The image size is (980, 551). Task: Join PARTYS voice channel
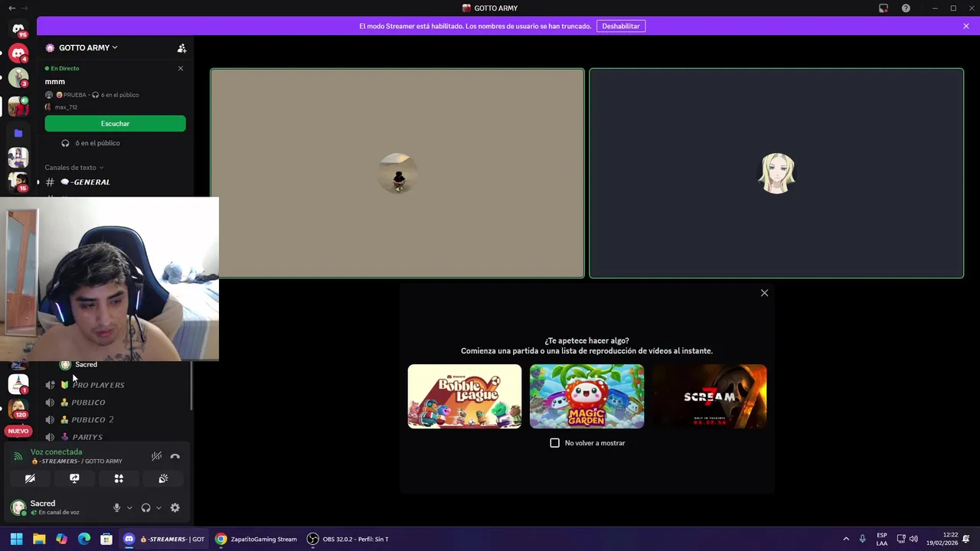(87, 437)
